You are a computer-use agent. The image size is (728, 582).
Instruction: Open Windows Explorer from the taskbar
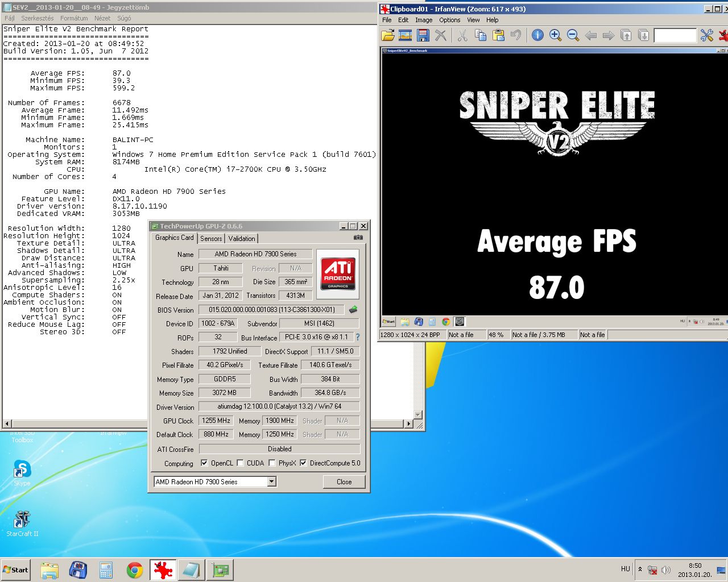point(49,569)
